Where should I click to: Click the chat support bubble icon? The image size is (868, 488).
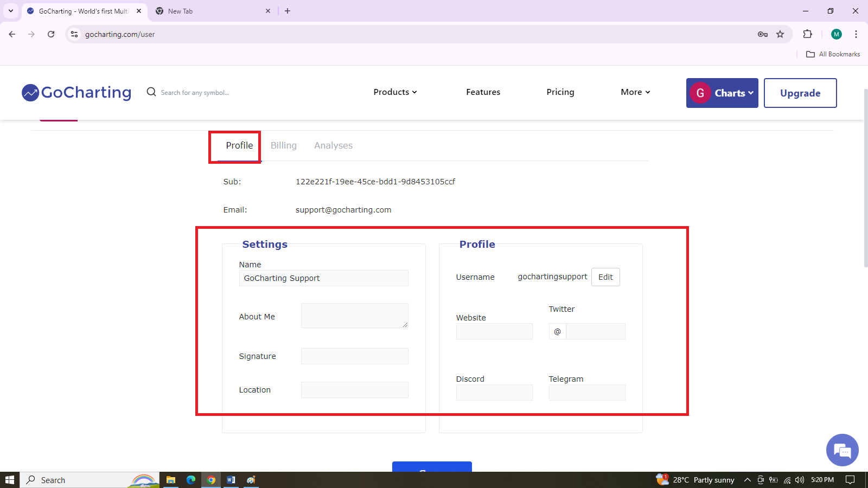coord(841,450)
